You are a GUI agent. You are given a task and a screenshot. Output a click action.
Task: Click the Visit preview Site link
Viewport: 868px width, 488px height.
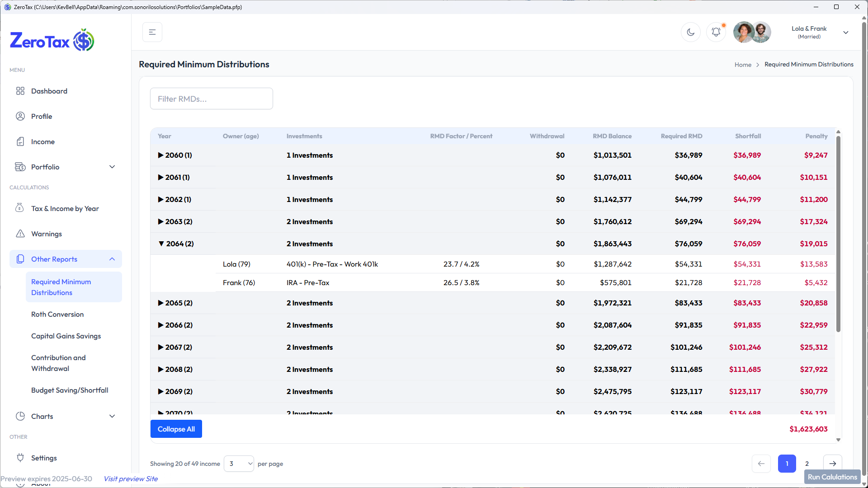point(131,479)
